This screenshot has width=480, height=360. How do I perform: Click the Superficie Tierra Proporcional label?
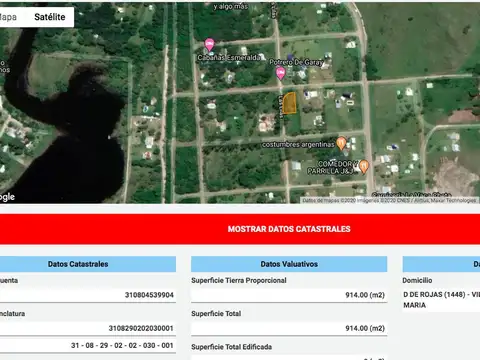coord(239,280)
